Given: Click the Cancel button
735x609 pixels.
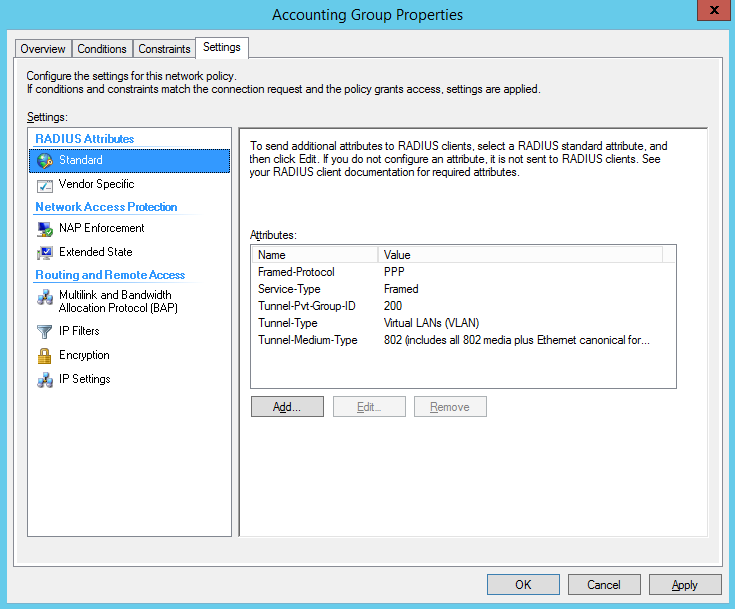Looking at the screenshot, I should pos(604,585).
